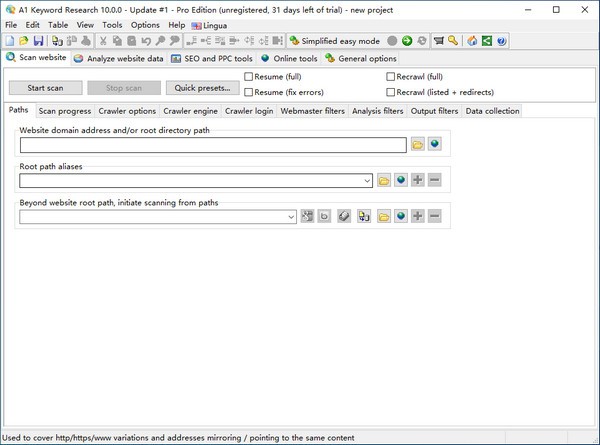Open the Output filters sub-tab

[x=434, y=111]
